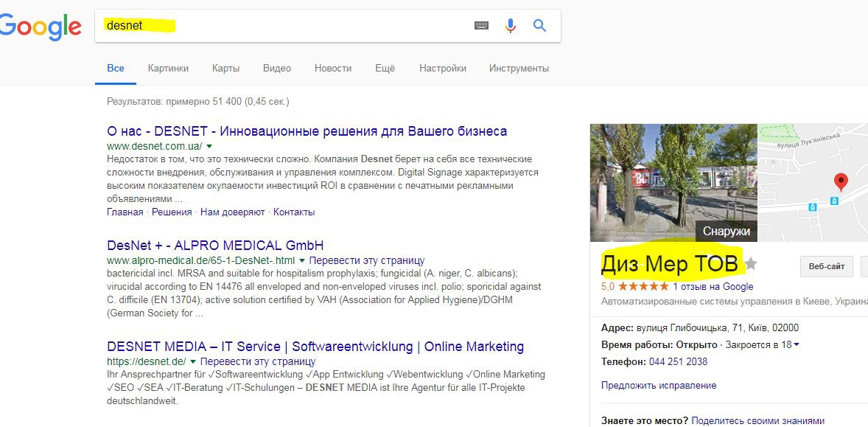
Task: Expand the Ещё menu
Action: tap(385, 68)
